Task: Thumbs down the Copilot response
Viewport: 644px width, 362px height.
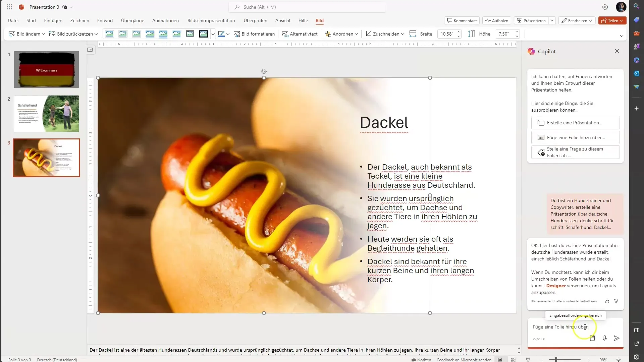Action: (616, 301)
